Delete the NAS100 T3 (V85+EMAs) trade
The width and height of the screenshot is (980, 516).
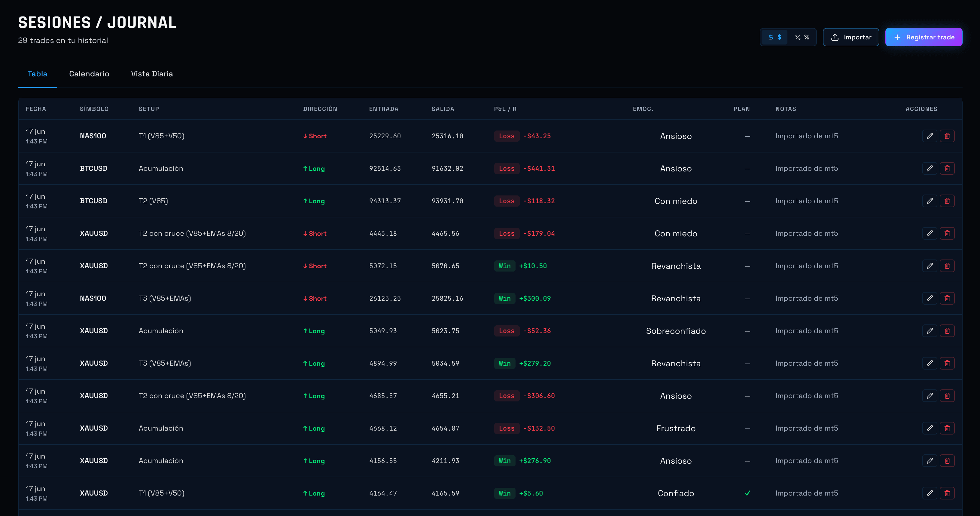(947, 298)
